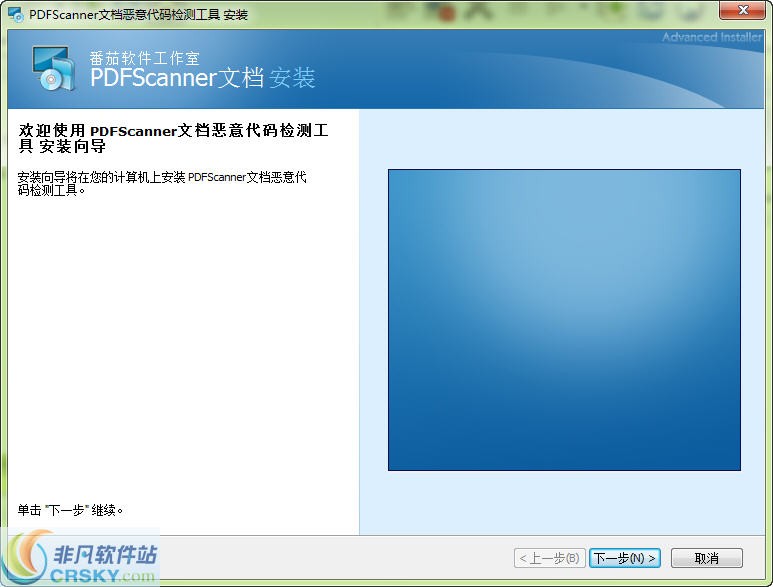Click the greyed-out < 上一步(B) button

pos(548,558)
